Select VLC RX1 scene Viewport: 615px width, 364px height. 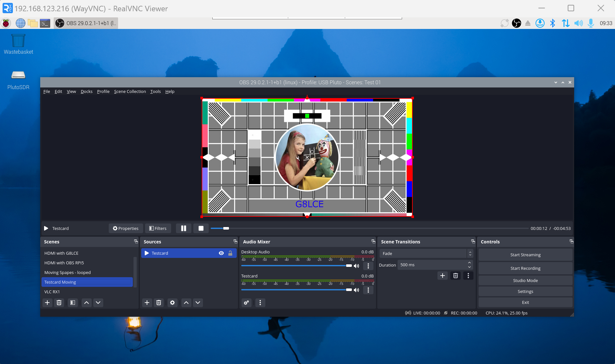pos(87,292)
